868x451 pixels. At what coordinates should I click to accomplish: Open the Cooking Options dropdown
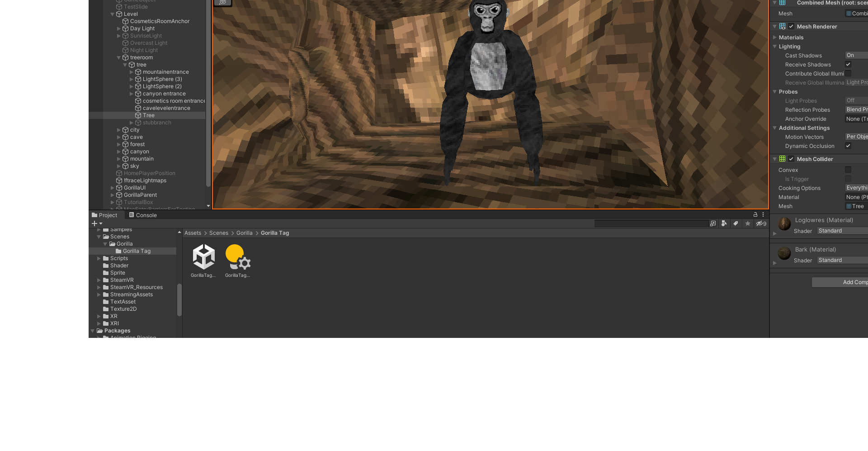(x=856, y=188)
